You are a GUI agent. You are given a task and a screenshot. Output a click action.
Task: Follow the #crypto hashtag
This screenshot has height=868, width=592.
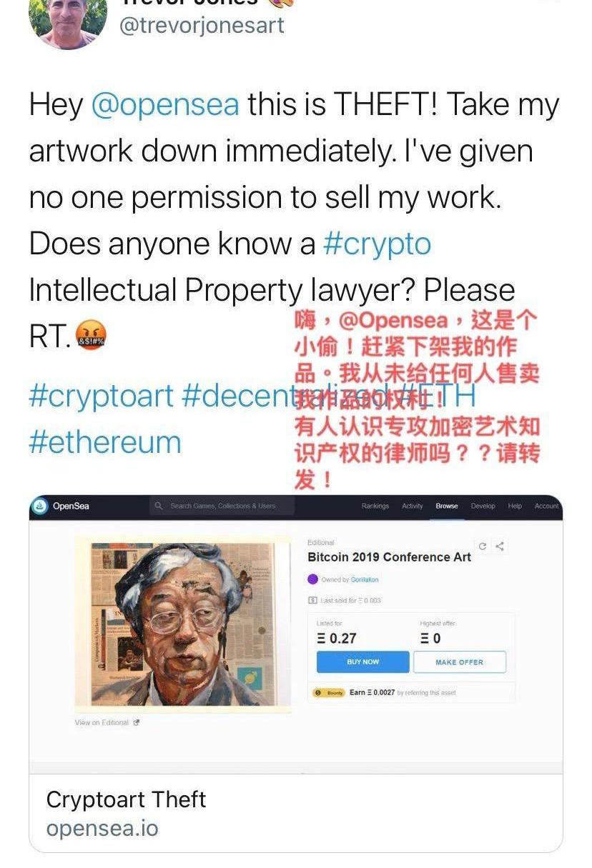377,245
